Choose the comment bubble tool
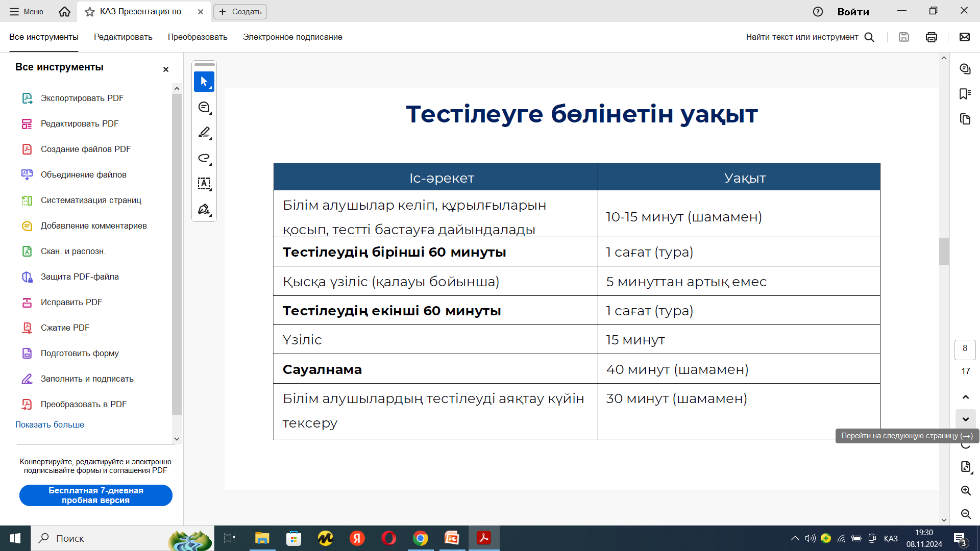 204,107
